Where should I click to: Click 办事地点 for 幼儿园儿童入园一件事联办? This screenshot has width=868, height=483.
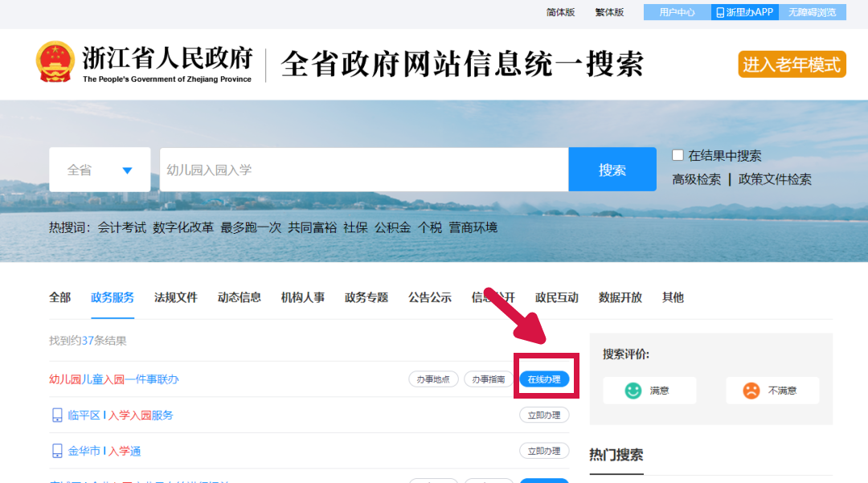[433, 379]
